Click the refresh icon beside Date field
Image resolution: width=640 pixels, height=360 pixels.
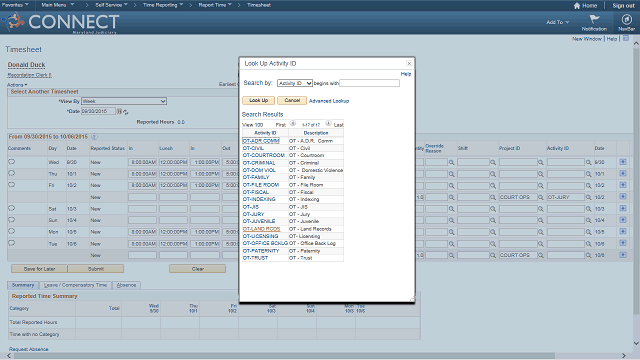click(x=126, y=111)
